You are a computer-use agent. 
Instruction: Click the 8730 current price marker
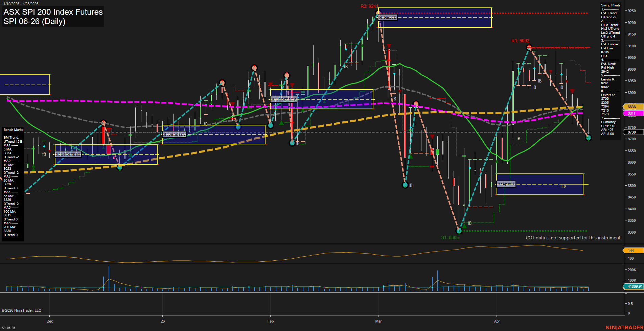click(632, 132)
